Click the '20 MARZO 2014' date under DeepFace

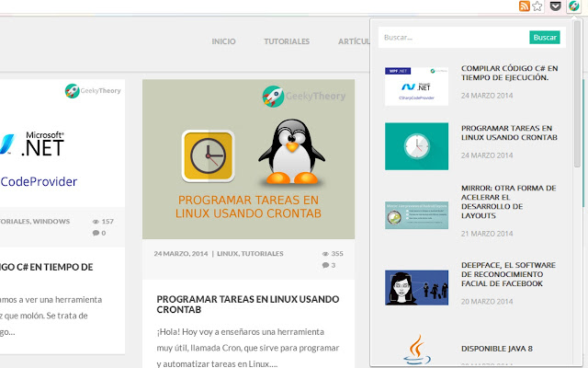[x=487, y=301]
